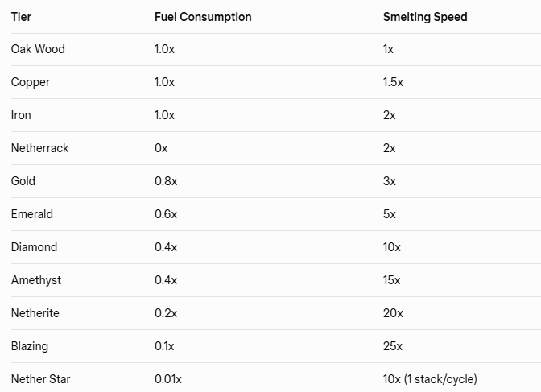Click the Smelting Speed column header
The image size is (541, 392).
pyautogui.click(x=425, y=17)
